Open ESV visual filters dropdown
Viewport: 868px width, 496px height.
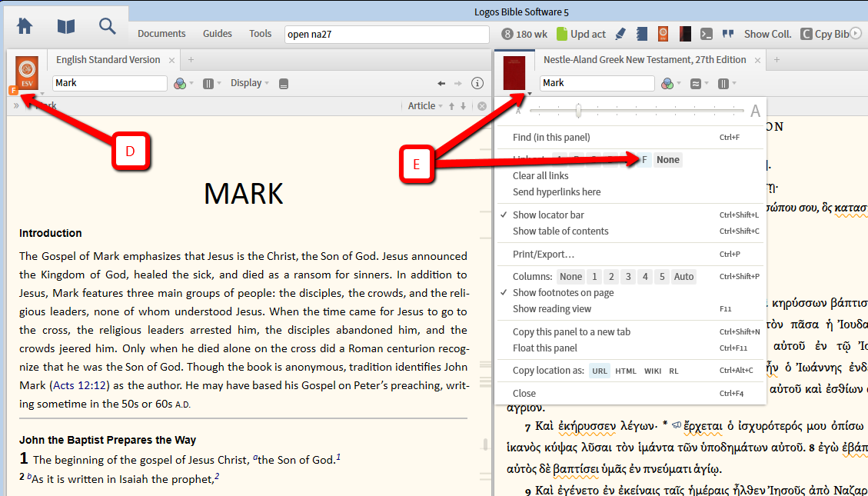pyautogui.click(x=183, y=84)
